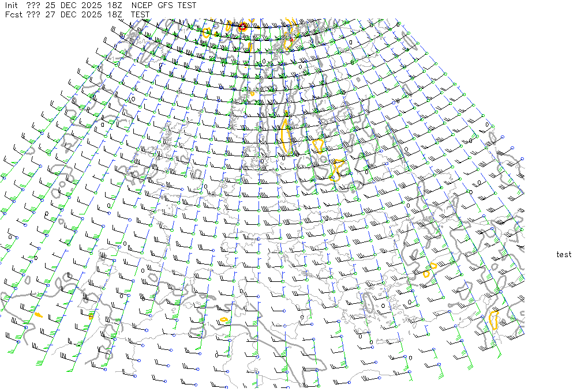This screenshot has width=577, height=392.
Task: Click the triangular orange contour right of the tall one
Action: tap(317, 145)
